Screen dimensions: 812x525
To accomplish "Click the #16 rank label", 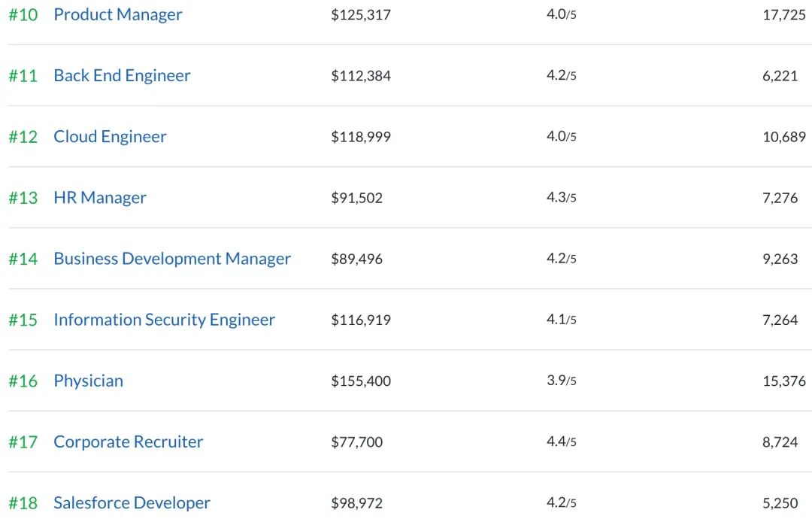I will (23, 381).
